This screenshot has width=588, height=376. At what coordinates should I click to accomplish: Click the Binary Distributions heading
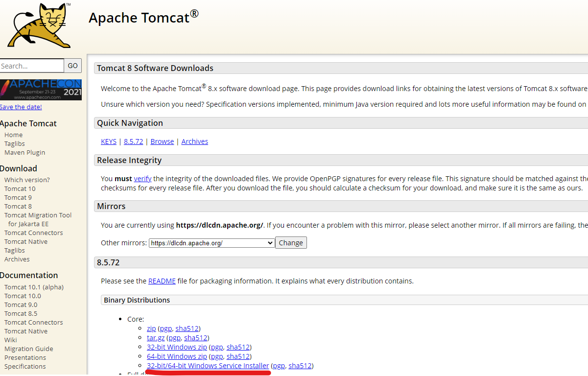point(137,300)
